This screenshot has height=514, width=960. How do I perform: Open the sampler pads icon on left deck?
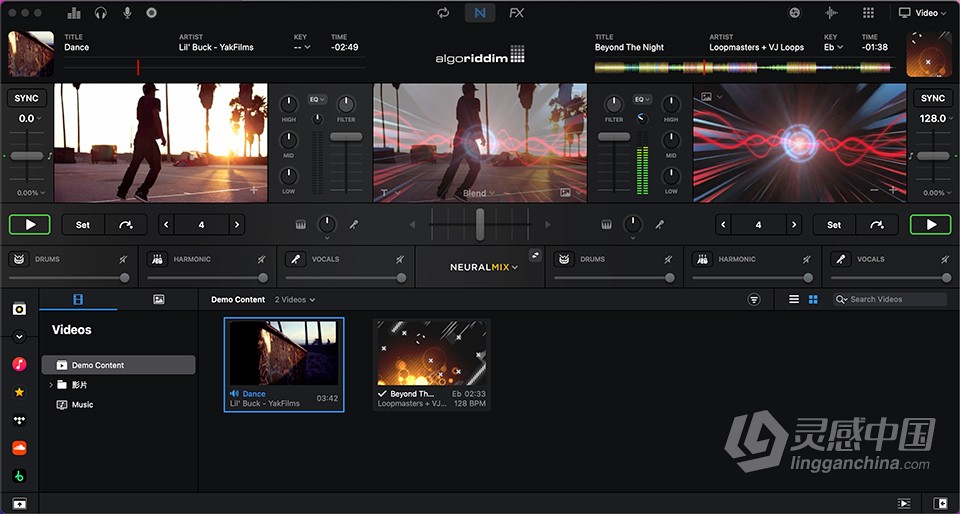tap(300, 225)
